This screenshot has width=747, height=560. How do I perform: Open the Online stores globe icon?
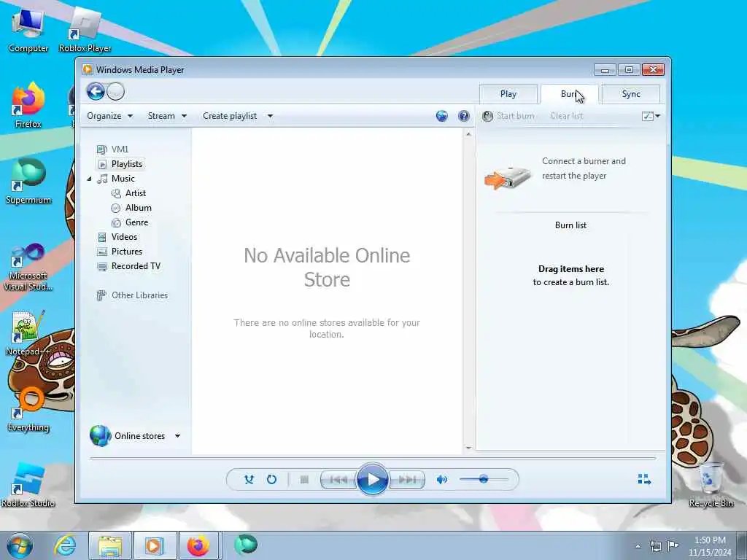coord(101,436)
